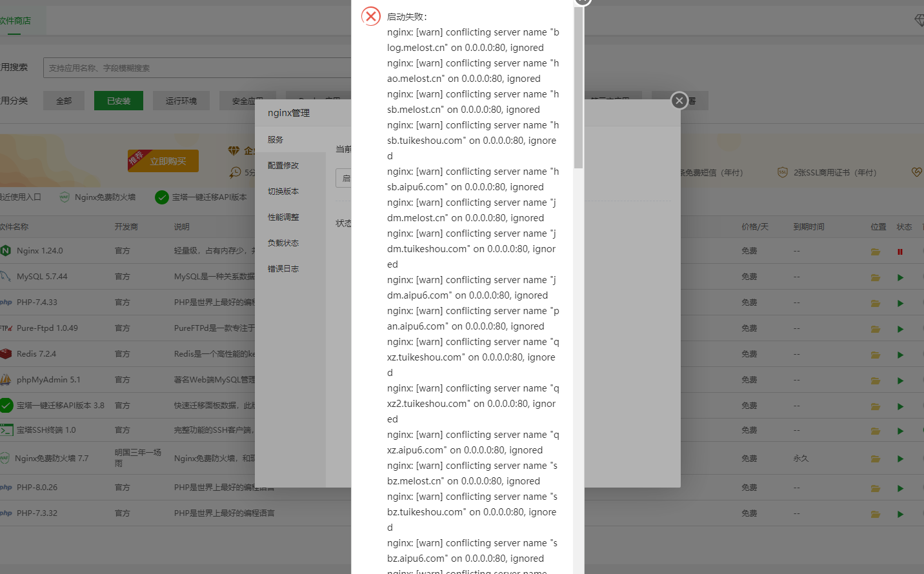924x574 pixels.
Task: Open Nginx 1.24.0 in software list
Action: (x=40, y=250)
